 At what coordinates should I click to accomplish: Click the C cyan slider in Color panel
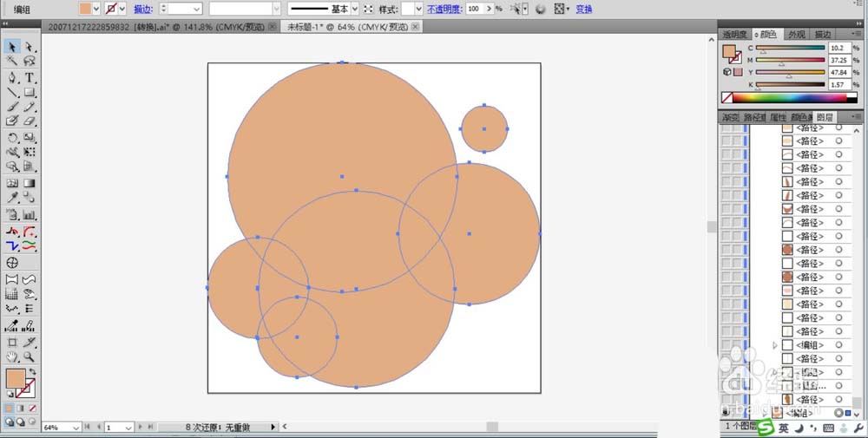[790, 48]
